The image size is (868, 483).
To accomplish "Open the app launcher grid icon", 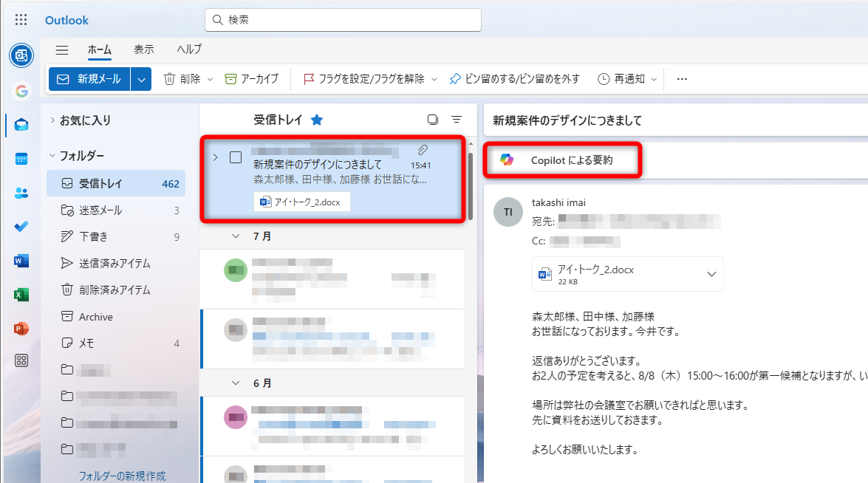I will pos(20,19).
